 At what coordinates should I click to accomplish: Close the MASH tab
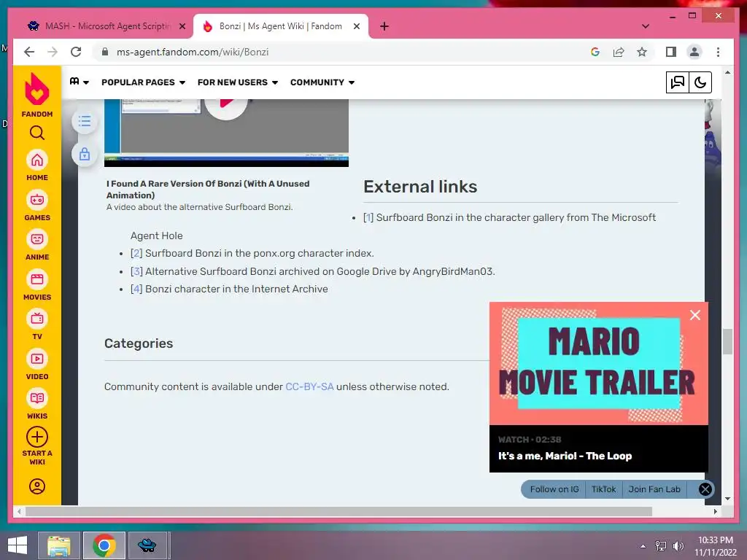[x=182, y=26]
